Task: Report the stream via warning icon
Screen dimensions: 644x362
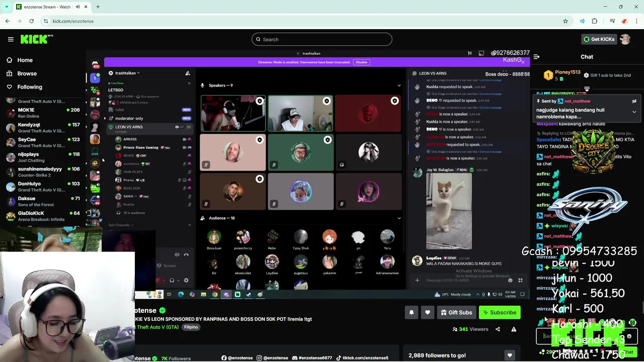Action: click(x=514, y=329)
